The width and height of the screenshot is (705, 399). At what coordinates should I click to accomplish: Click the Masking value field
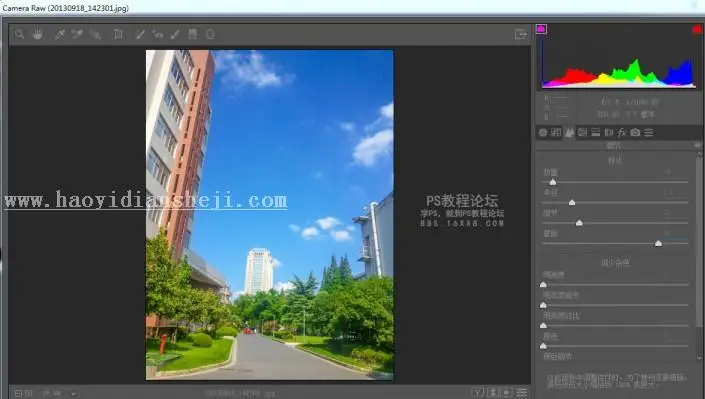tap(676, 233)
